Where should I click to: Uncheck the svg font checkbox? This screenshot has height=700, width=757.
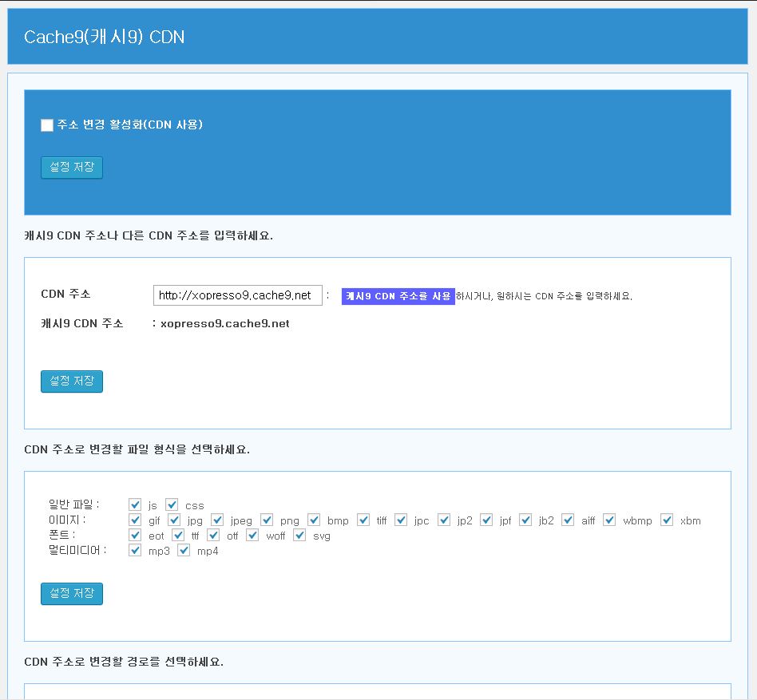(299, 535)
